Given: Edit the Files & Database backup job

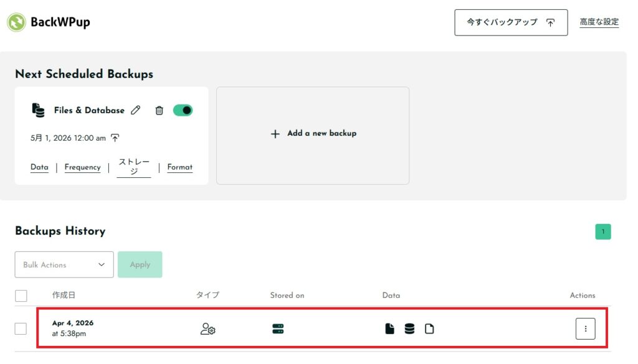Looking at the screenshot, I should pos(136,110).
